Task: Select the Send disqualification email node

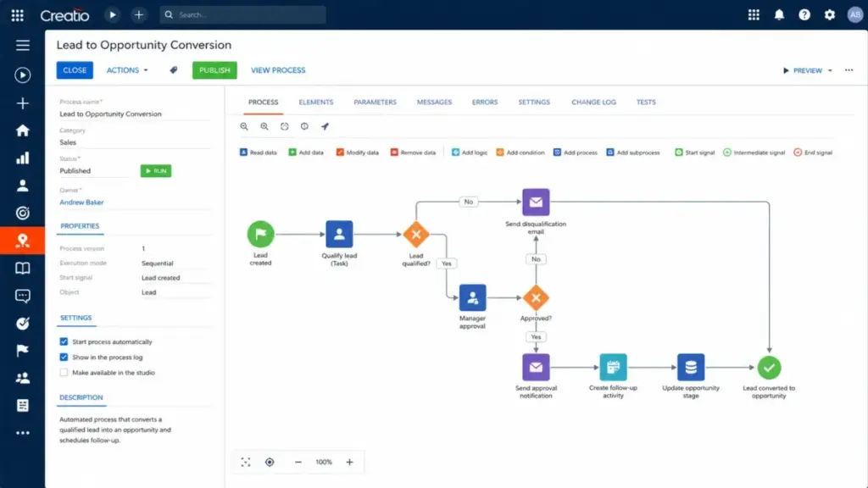Action: [x=536, y=202]
